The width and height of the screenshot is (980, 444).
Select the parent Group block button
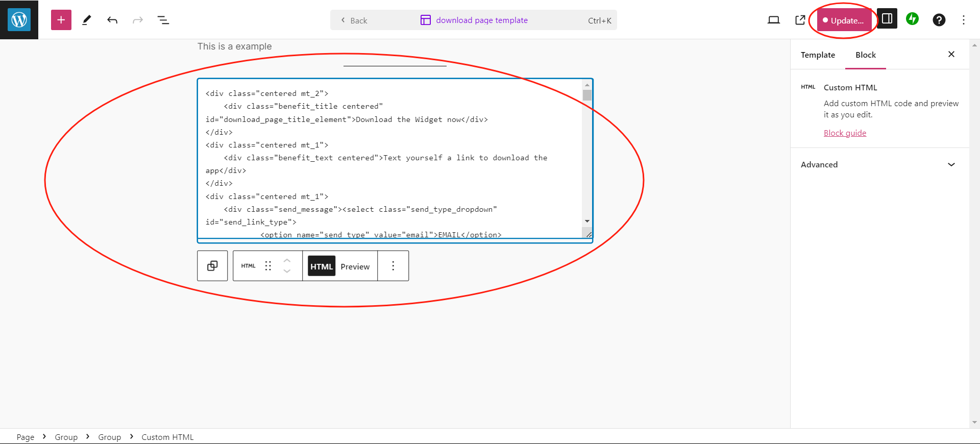click(x=212, y=265)
